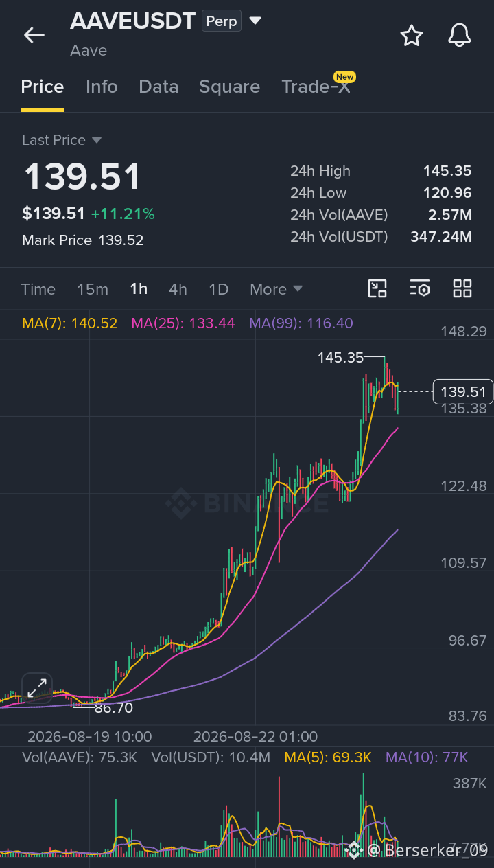The width and height of the screenshot is (494, 868).
Task: Expand chart to fullscreen with arrows icon
Action: coord(37,687)
